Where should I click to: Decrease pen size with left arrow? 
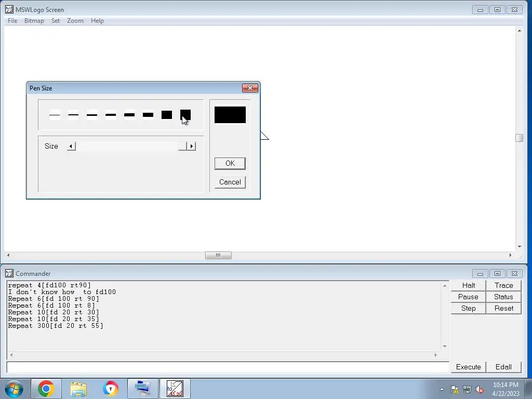(x=71, y=146)
